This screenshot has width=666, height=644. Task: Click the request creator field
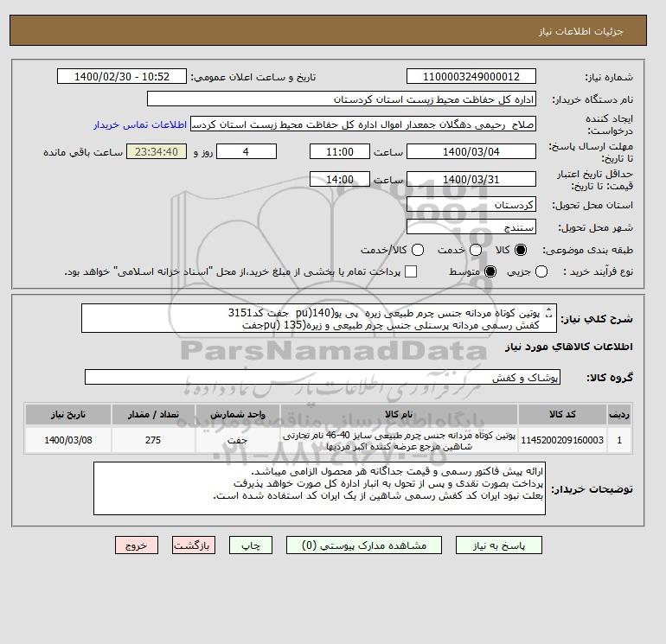pyautogui.click(x=362, y=124)
